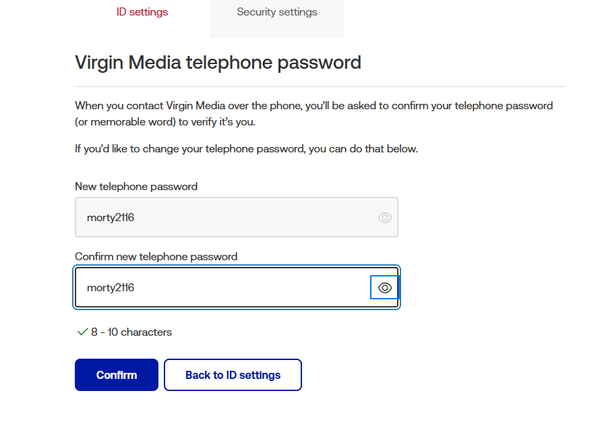Click the "(or memorable word)" text
The height and width of the screenshot is (447, 600).
130,122
